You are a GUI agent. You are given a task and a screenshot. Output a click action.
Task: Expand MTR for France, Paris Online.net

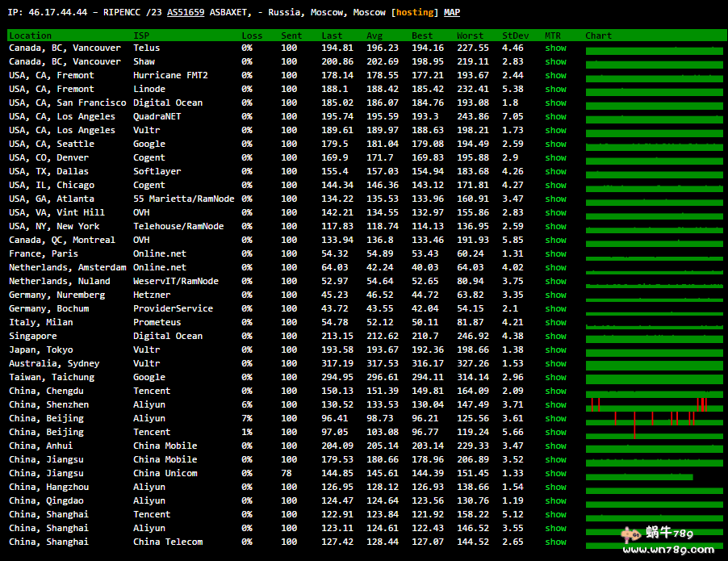pos(555,253)
